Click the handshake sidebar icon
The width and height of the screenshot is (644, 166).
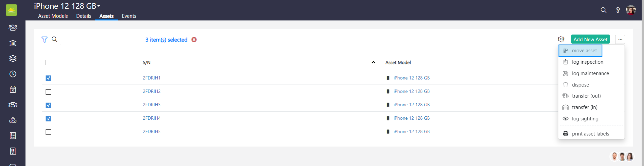pos(13,105)
